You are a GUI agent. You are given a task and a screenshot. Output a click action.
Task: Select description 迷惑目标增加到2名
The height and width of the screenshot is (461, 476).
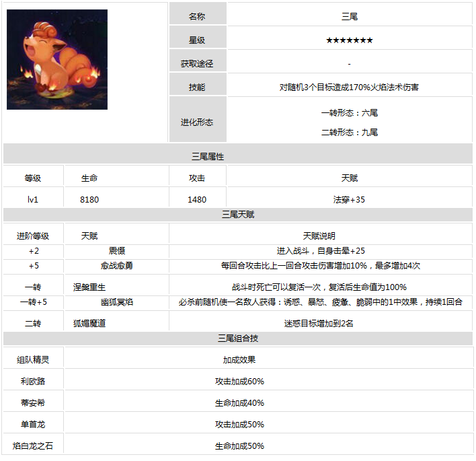[x=319, y=323]
